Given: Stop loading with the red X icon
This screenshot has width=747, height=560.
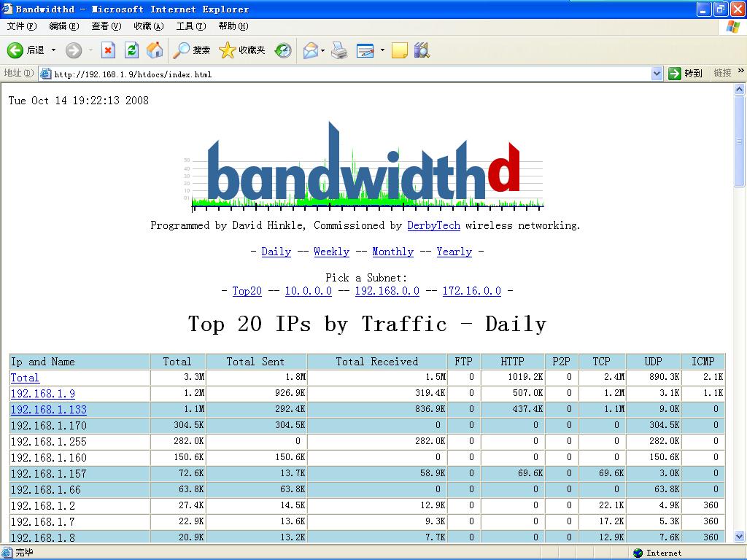Looking at the screenshot, I should click(x=108, y=50).
